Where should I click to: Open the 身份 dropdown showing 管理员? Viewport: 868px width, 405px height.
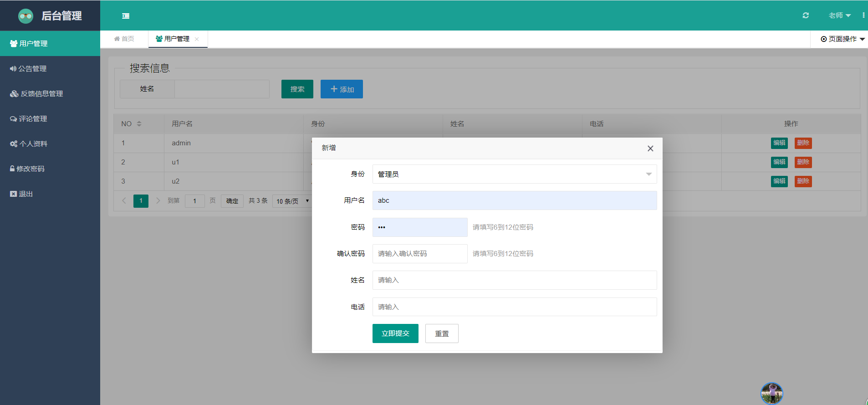click(515, 174)
